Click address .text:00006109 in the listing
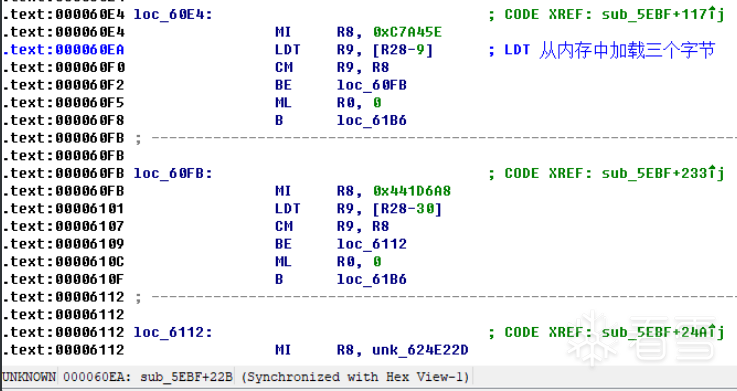The image size is (737, 391). (63, 244)
